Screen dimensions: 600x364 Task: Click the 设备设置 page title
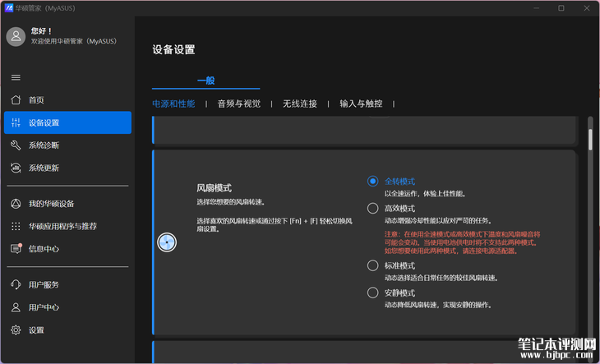coord(173,49)
